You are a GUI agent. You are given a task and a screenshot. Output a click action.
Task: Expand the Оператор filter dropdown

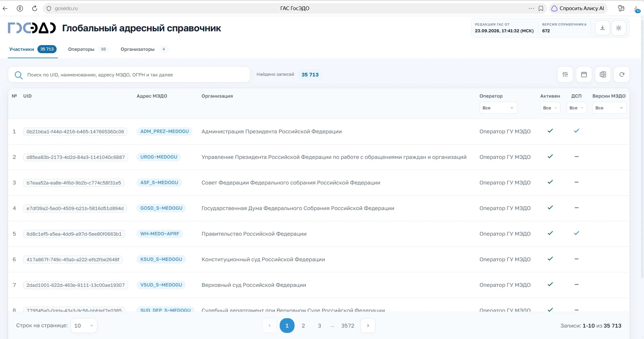pyautogui.click(x=498, y=108)
